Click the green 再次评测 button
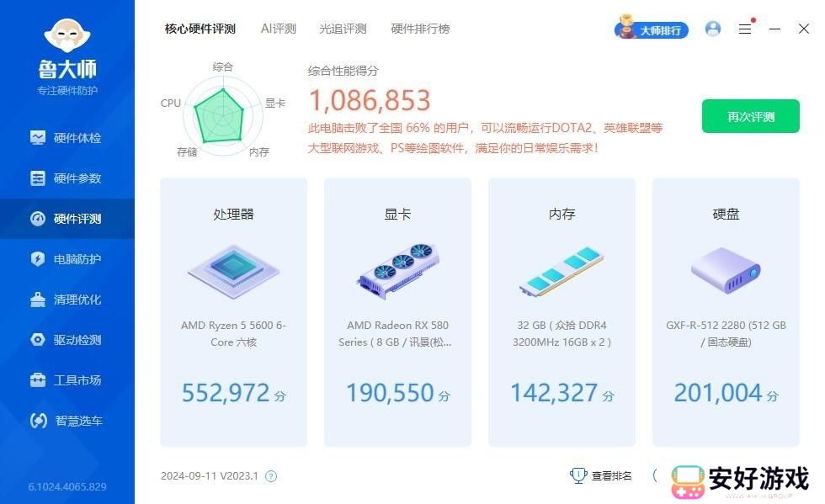 point(750,117)
